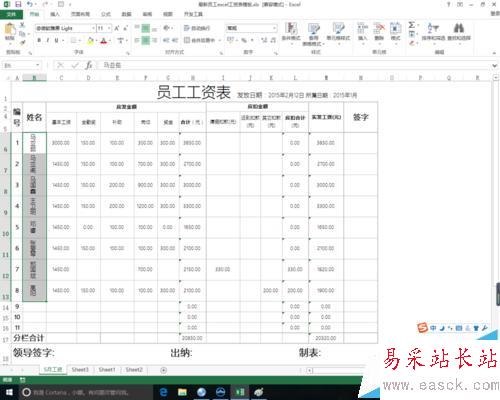Switch to the Formulas ribbon tab

(x=106, y=14)
